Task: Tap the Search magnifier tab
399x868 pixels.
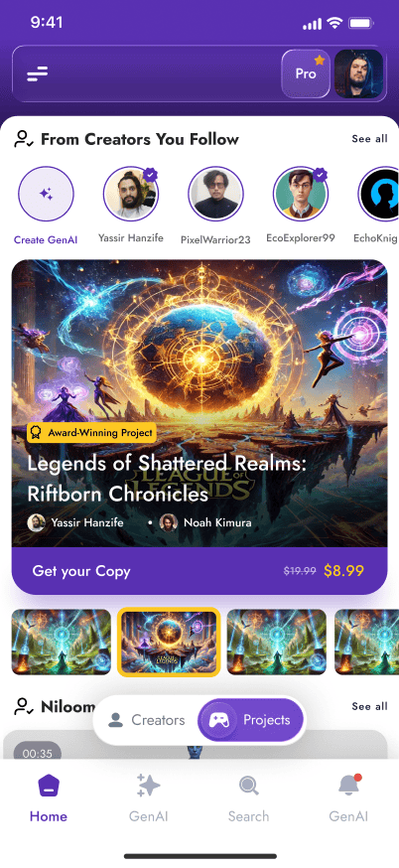Action: click(248, 785)
